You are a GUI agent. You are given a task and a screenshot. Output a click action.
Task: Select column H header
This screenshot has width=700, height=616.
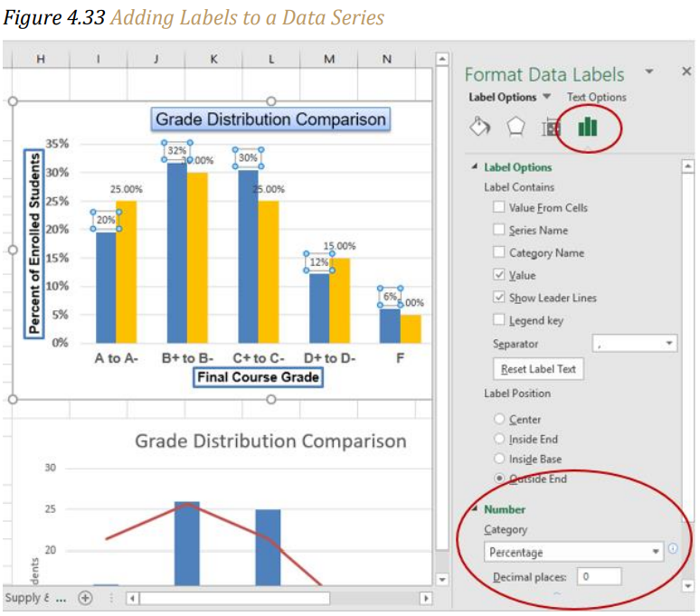pyautogui.click(x=41, y=59)
